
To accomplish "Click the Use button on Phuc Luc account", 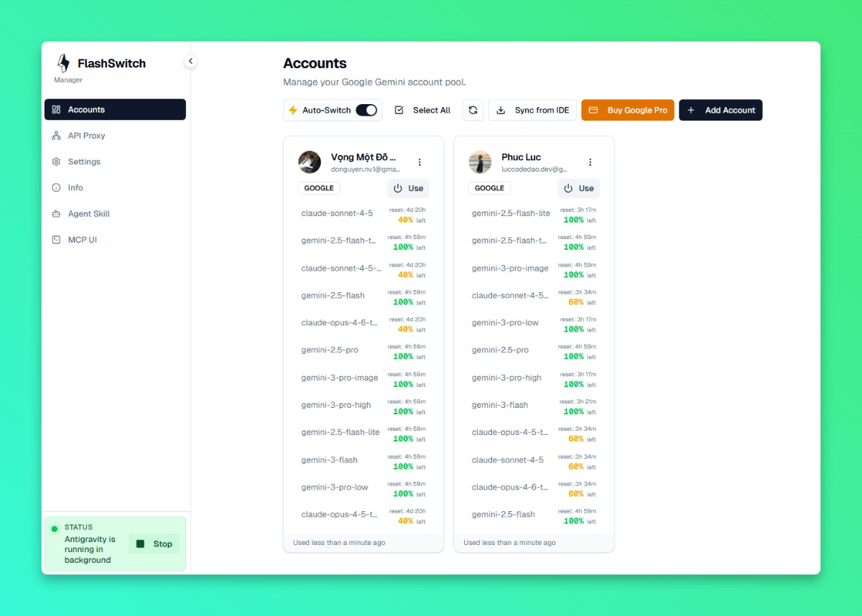I will coord(578,188).
